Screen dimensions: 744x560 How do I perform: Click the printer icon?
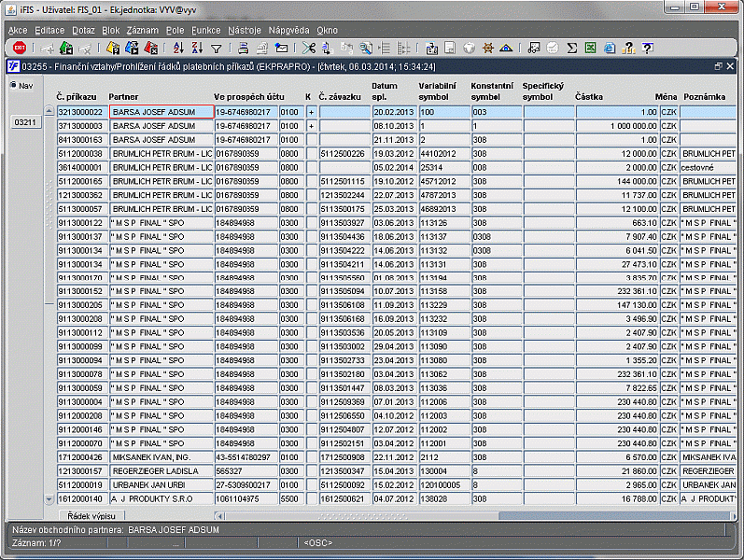[244, 48]
